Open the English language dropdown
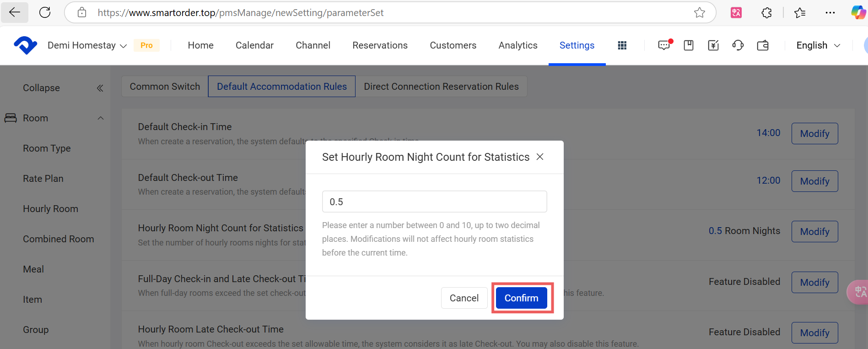The image size is (868, 349). [x=818, y=45]
